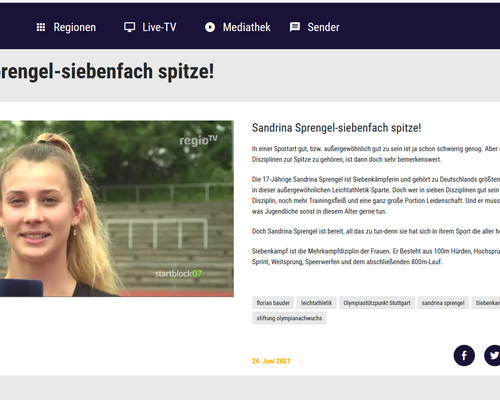
Task: Open the Regionen menu
Action: point(66,27)
